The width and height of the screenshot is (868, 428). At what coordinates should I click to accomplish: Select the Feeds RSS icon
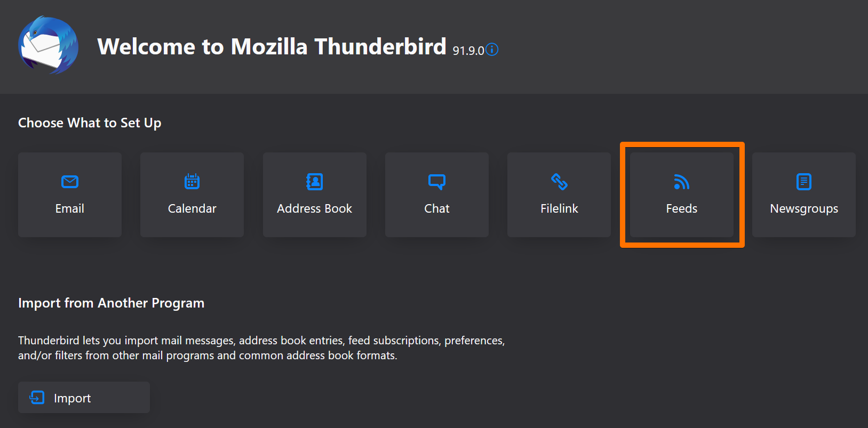point(681,182)
